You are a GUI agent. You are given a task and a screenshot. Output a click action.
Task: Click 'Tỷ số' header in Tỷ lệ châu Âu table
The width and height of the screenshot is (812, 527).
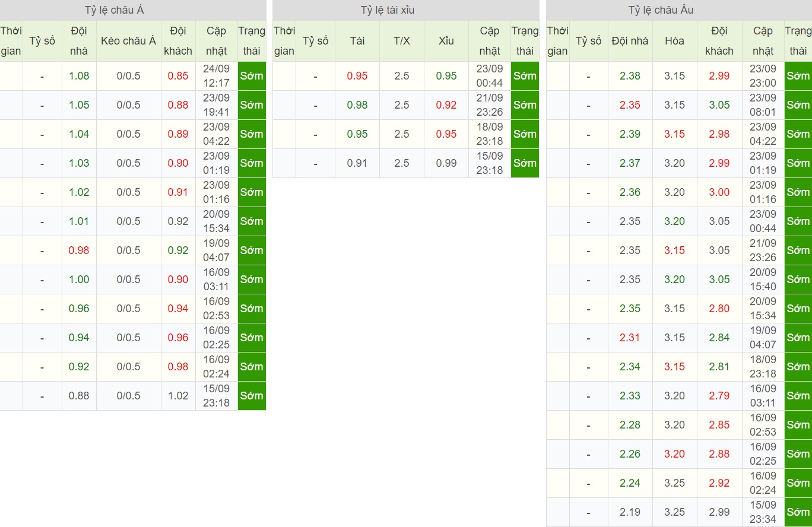click(589, 41)
